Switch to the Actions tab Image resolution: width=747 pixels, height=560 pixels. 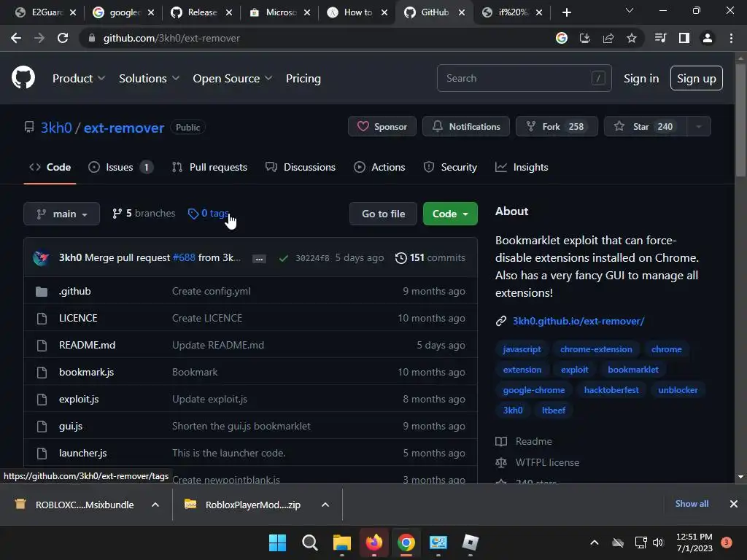pyautogui.click(x=379, y=167)
